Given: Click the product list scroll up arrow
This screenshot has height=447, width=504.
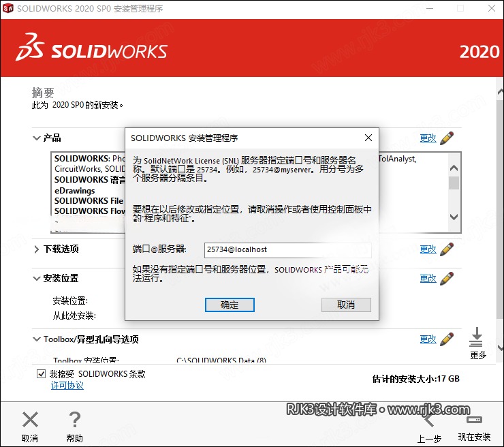Looking at the screenshot, I should (x=454, y=168).
